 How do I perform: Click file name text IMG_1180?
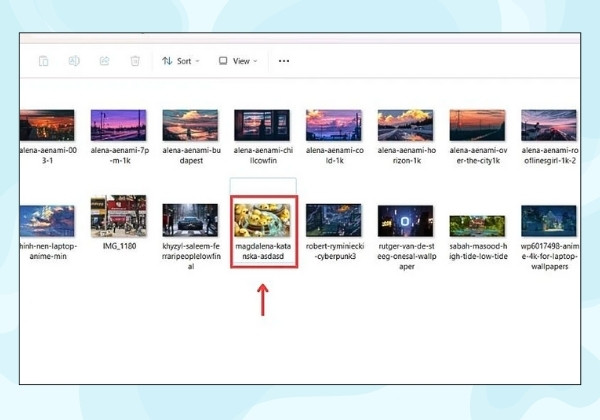pyautogui.click(x=119, y=246)
